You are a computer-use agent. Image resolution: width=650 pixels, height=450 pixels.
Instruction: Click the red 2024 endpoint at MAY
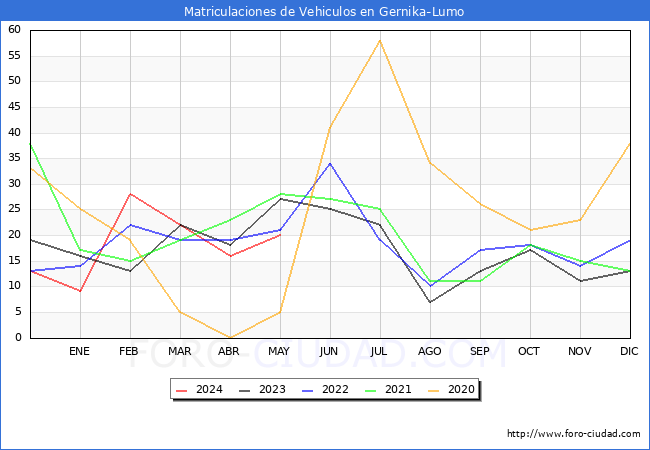[x=281, y=235]
